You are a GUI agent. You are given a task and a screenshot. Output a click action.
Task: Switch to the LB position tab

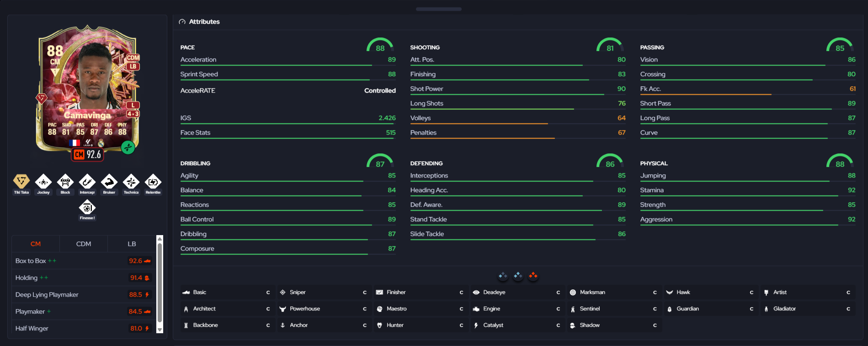132,244
